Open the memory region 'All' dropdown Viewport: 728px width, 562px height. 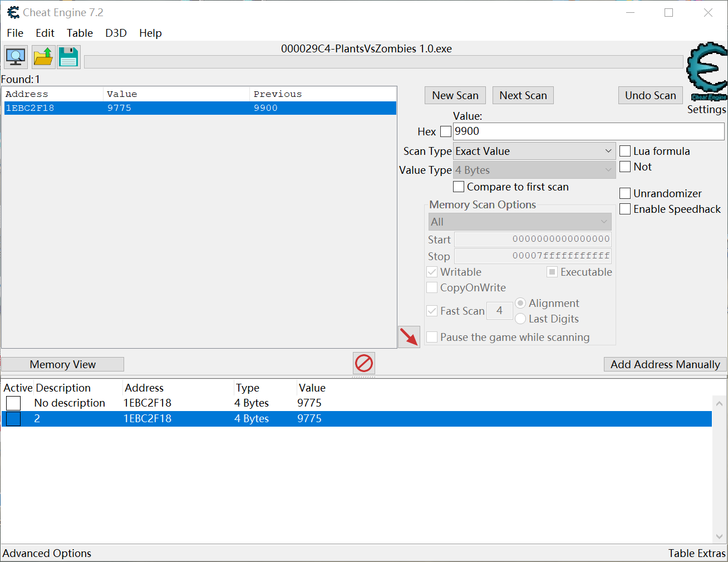point(520,222)
